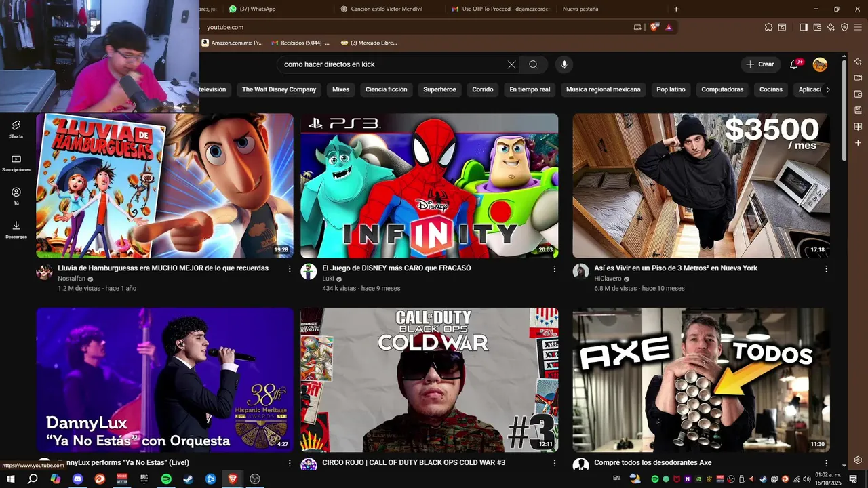The image size is (868, 488).
Task: Open DannyLux Ya No Estás thumbnail
Action: click(165, 380)
